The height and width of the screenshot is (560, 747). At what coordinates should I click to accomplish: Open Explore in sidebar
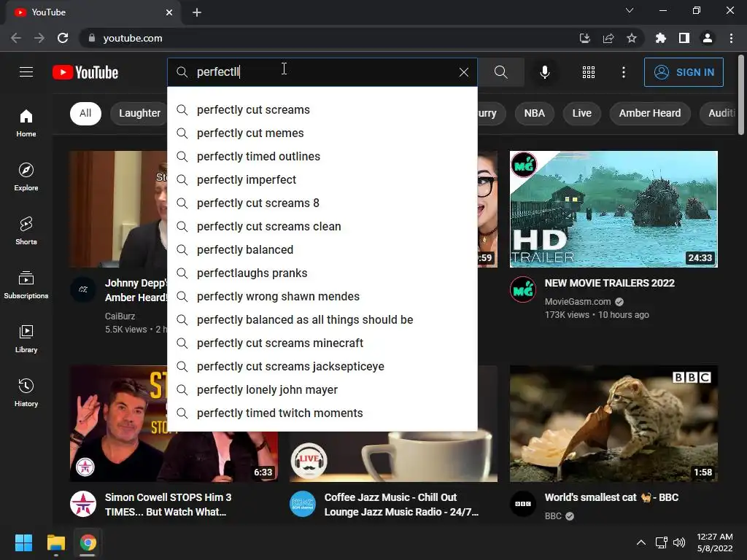26,176
